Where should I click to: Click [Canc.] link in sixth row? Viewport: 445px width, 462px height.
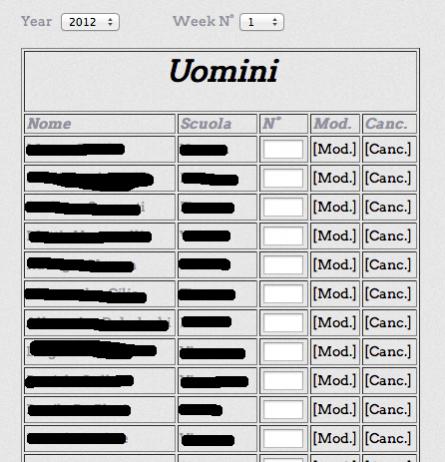388,294
